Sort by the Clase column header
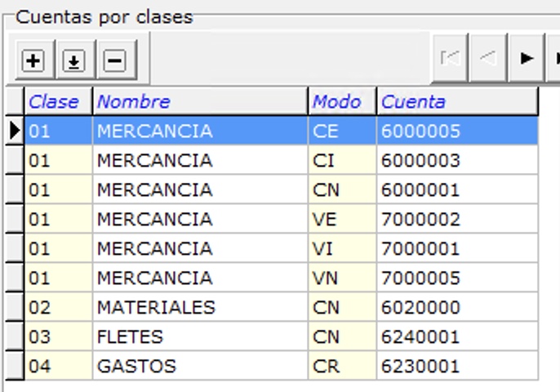The width and height of the screenshot is (560, 392). [x=54, y=101]
